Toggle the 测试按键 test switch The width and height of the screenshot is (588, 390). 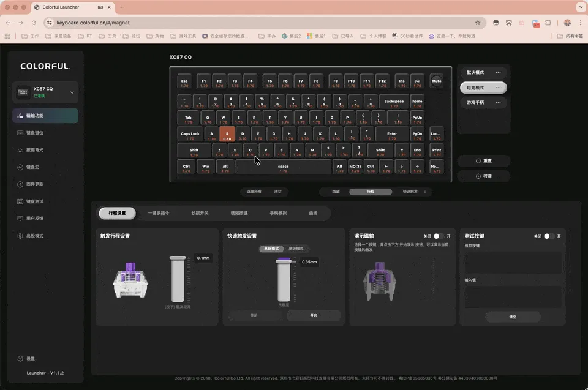click(549, 236)
